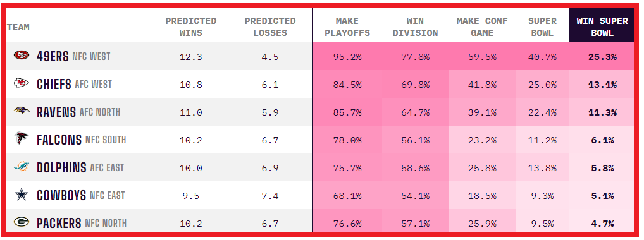Click the Dolphins team logo
The image size is (644, 240).
22,167
